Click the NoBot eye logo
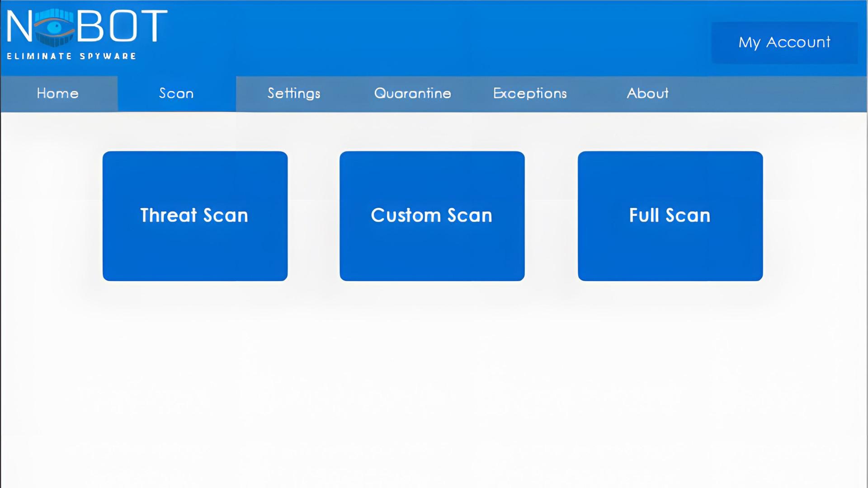 click(x=54, y=27)
